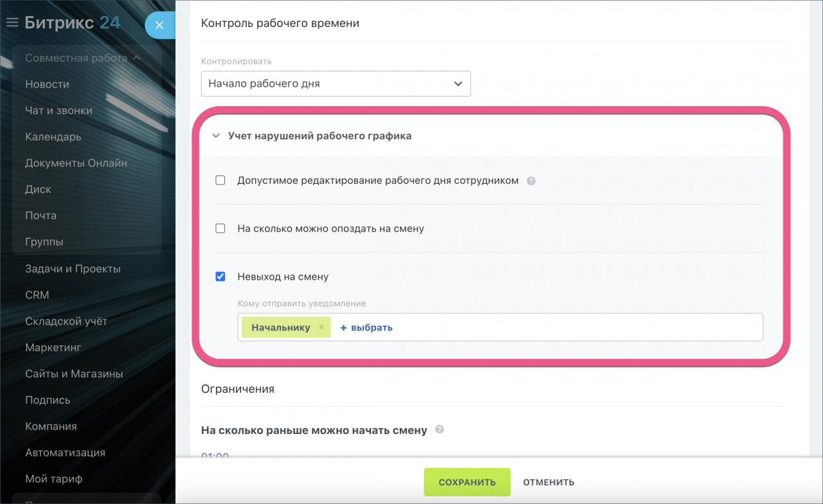Close the slider panel with the X button
823x504 pixels.
[x=159, y=26]
